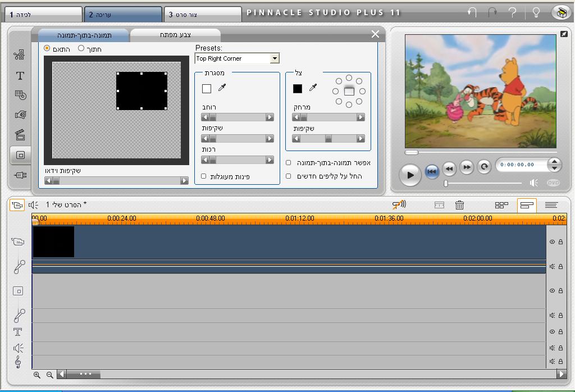Image resolution: width=575 pixels, height=392 pixels.
Task: Check החל על קליפים חדשים checkbox
Action: (x=288, y=176)
